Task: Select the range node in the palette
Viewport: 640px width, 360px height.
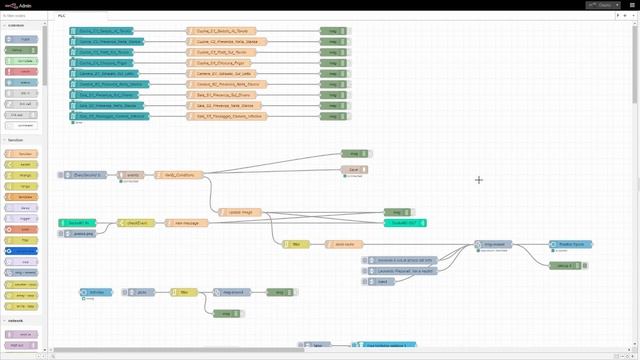Action: coord(22,187)
